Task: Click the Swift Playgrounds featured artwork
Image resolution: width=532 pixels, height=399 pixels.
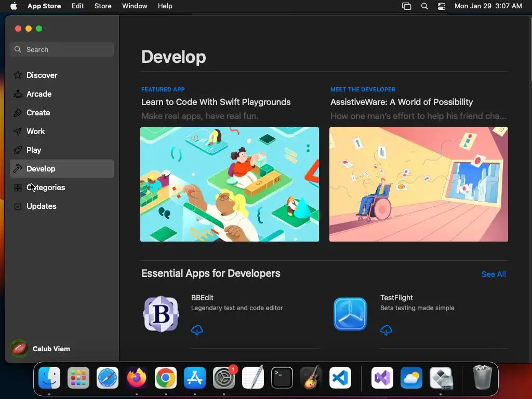Action: [x=229, y=184]
